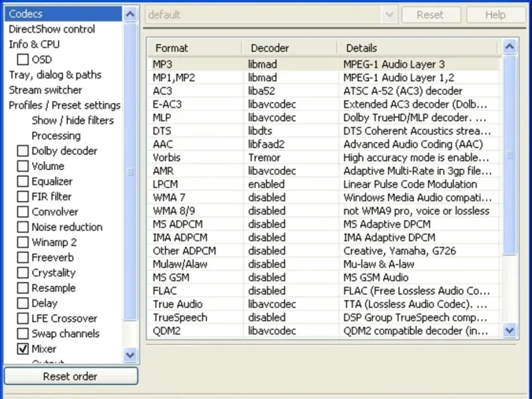Select the Processing item
This screenshot has height=399, width=532.
coord(57,136)
